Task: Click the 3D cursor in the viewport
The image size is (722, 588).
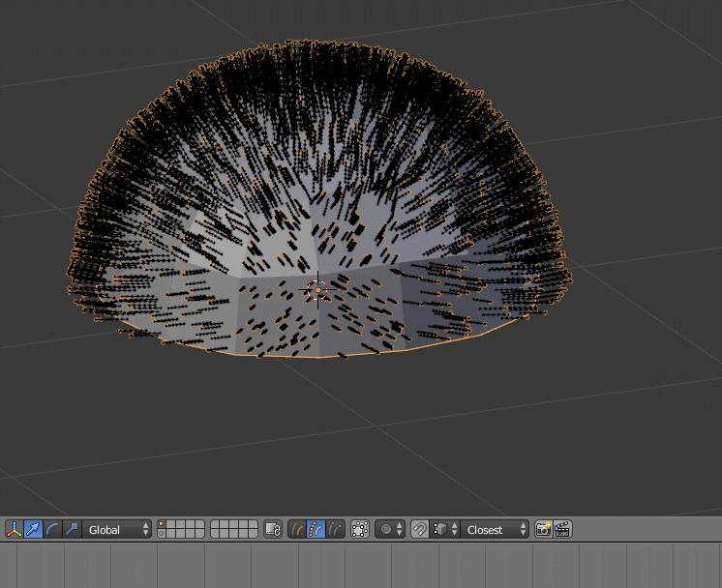Action: coord(317,290)
